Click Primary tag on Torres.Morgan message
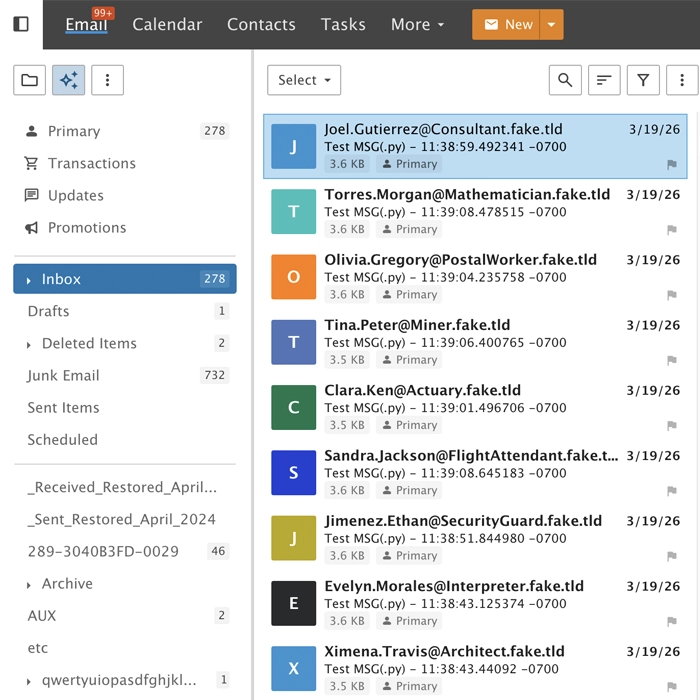This screenshot has width=700, height=700. point(409,229)
